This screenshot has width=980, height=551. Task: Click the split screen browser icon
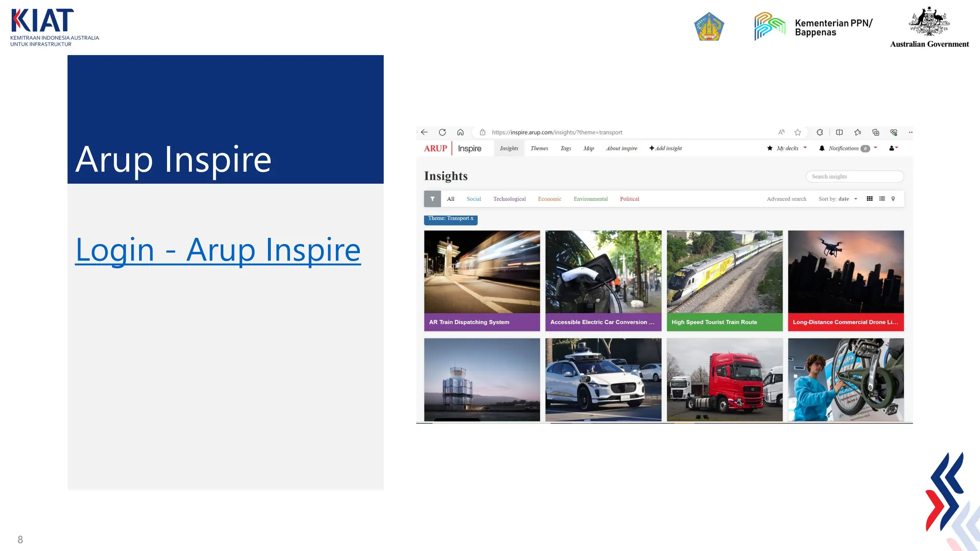839,132
